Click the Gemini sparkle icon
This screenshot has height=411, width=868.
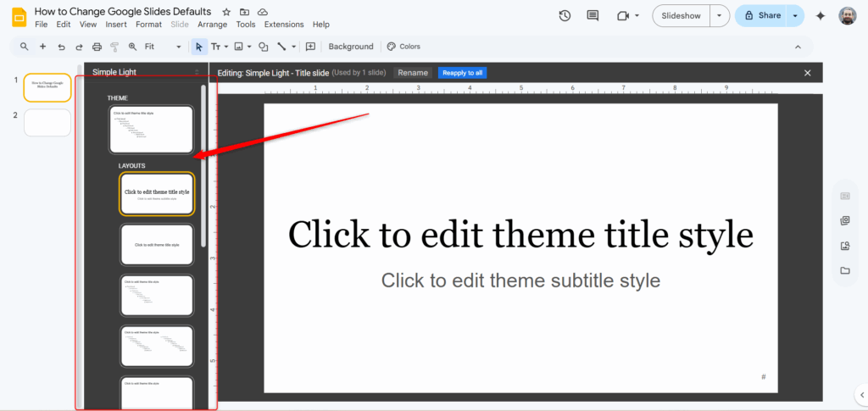point(820,15)
